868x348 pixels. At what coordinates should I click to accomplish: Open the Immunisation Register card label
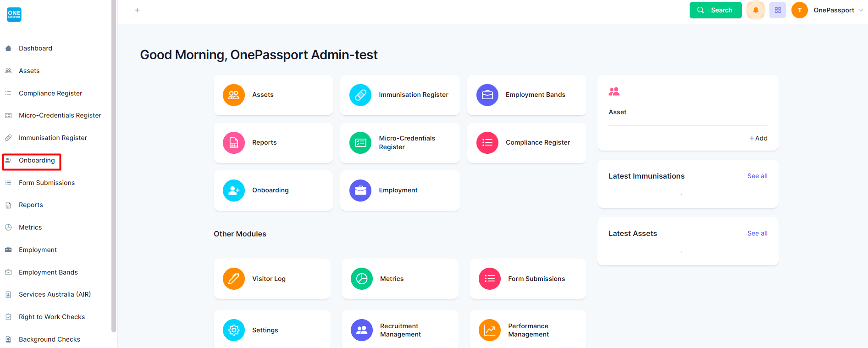coord(414,95)
